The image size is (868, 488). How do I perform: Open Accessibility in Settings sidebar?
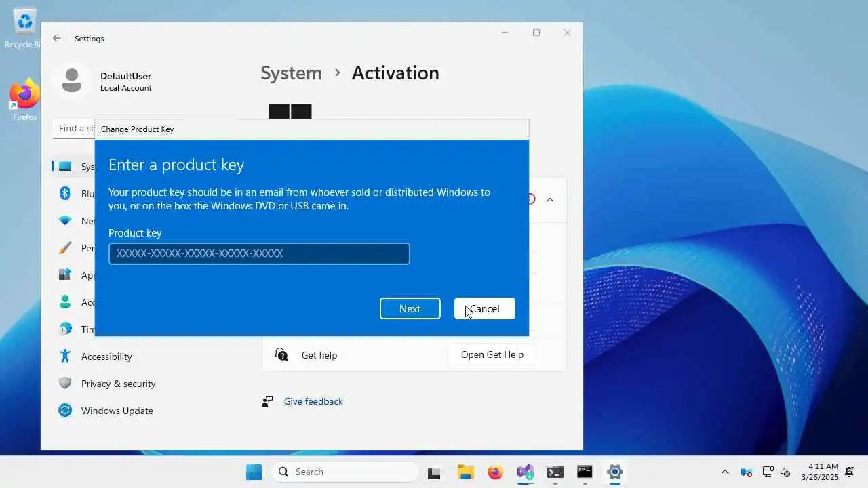[x=106, y=357]
